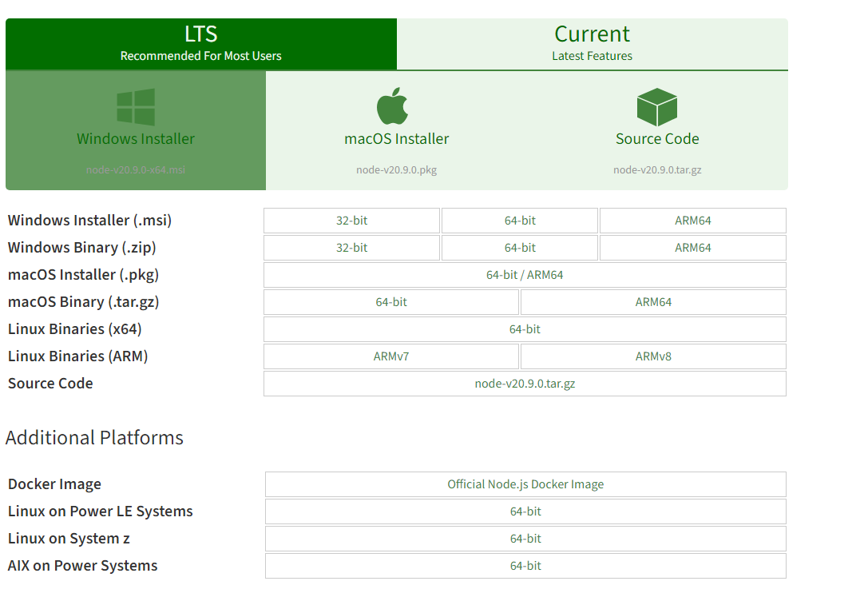Screen dimensions: 868x597
Task: Download ARM64 Windows Binary (.zip)
Action: pyautogui.click(x=692, y=248)
